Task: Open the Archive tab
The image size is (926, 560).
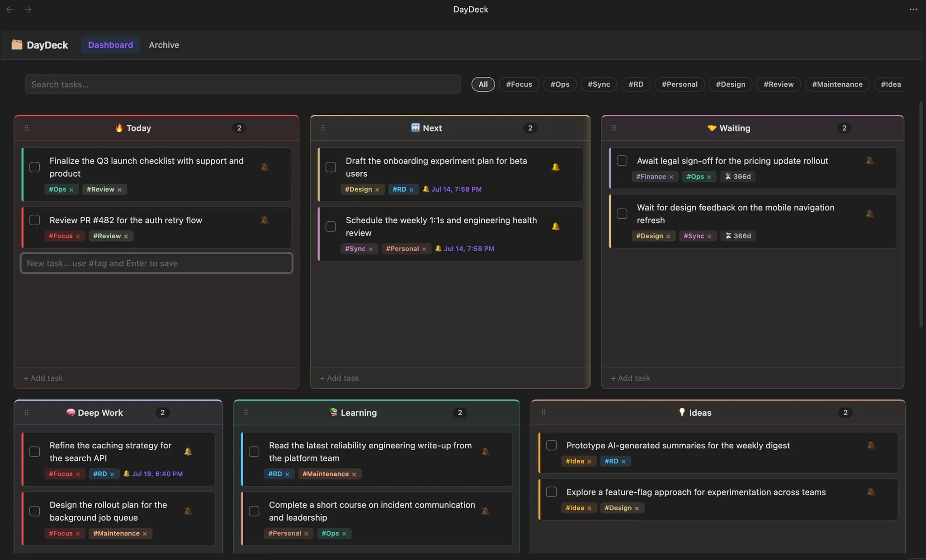Action: (164, 45)
